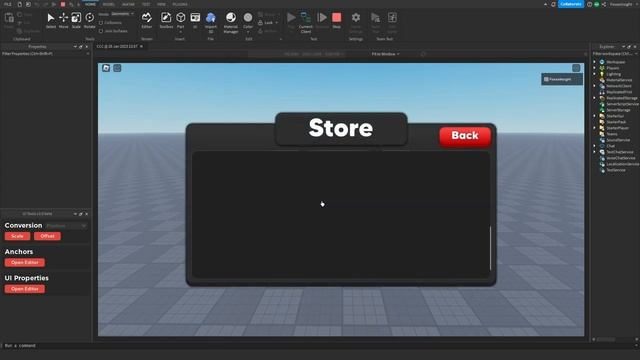The width and height of the screenshot is (640, 360).
Task: Expand the StarterPlayer node
Action: (x=594, y=128)
